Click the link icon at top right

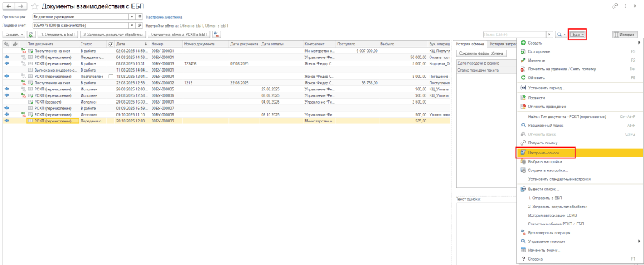614,6
